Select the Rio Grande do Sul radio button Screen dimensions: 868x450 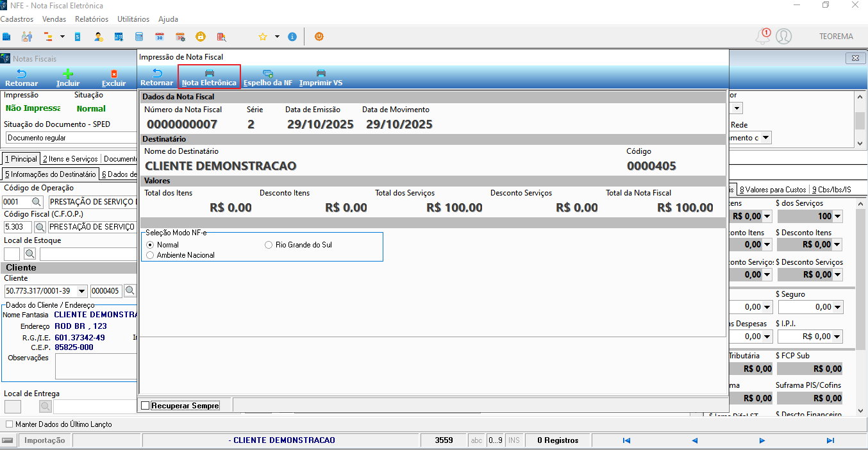click(269, 245)
